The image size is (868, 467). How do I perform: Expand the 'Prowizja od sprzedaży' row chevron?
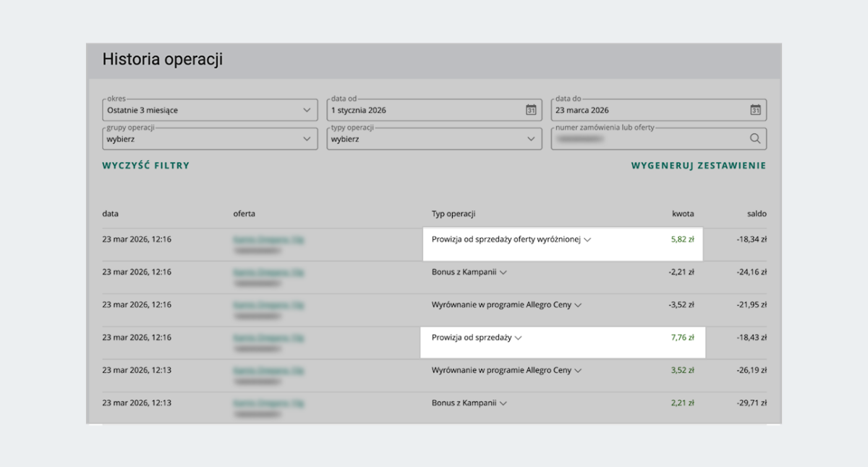click(x=518, y=338)
